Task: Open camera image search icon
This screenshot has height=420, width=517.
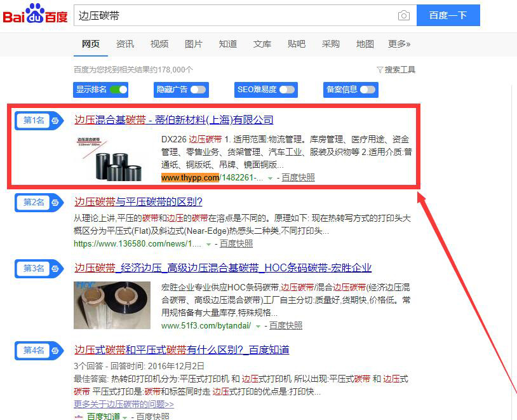Action: pyautogui.click(x=403, y=15)
